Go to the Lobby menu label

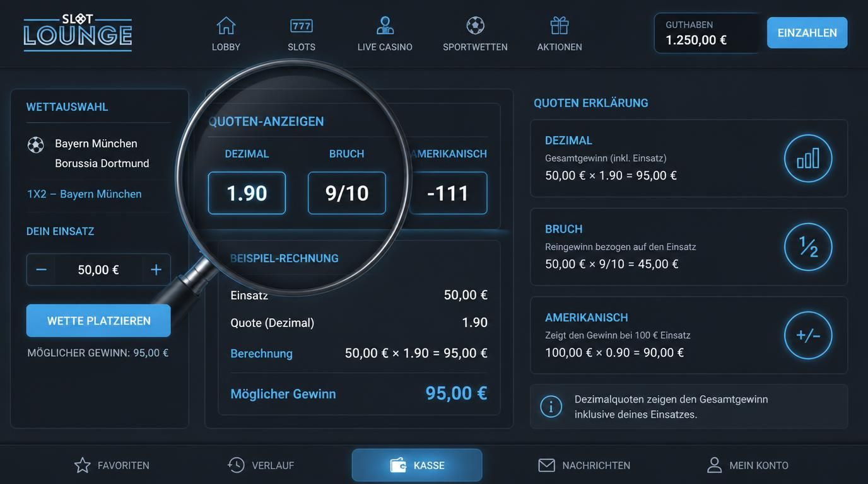226,47
